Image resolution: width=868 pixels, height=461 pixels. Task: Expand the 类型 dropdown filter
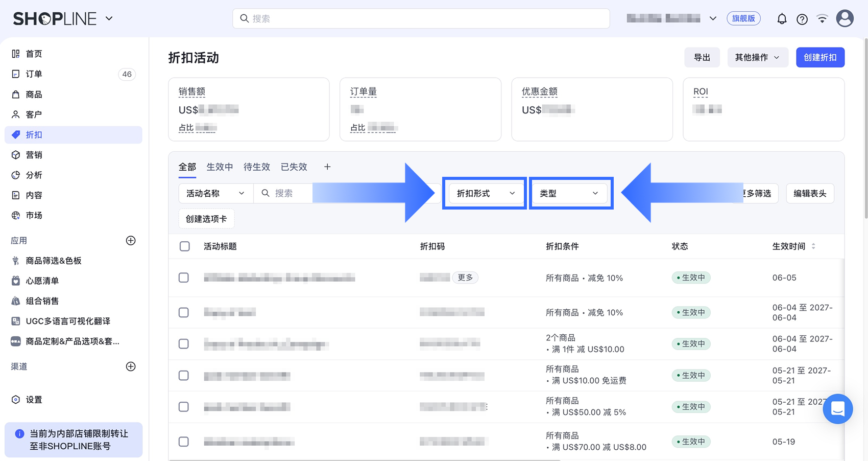tap(571, 193)
